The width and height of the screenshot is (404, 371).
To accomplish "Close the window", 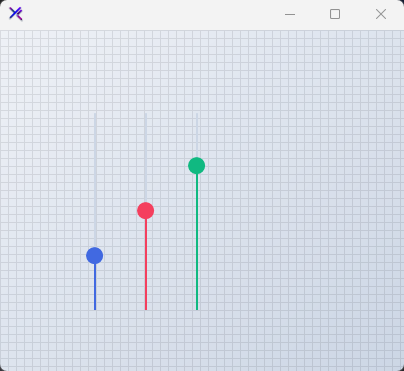I will point(381,14).
